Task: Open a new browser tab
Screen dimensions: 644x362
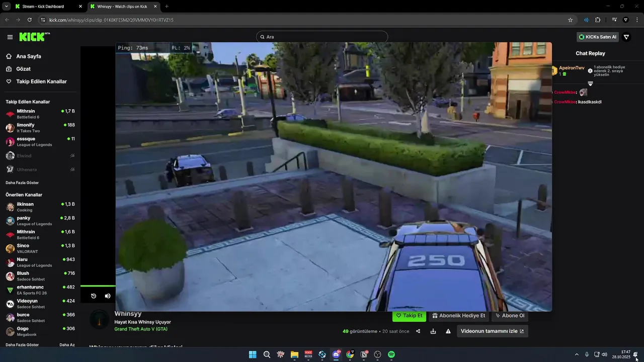Action: click(x=167, y=7)
